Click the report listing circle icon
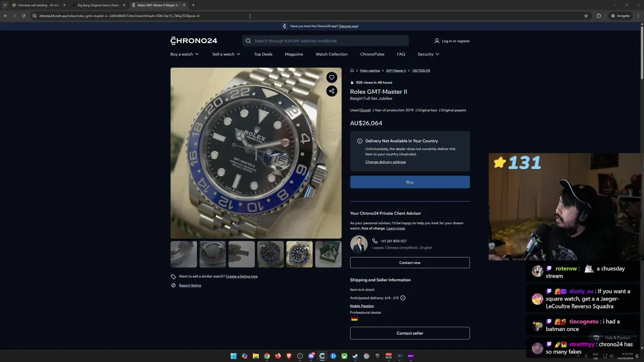The height and width of the screenshot is (362, 644). pos(173,286)
